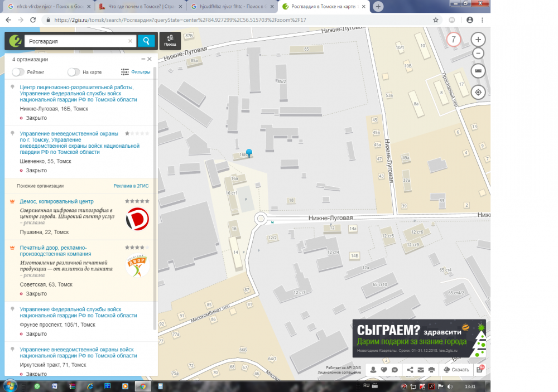Activate the ruler measurement tool
The image size is (558, 392).
tap(478, 71)
